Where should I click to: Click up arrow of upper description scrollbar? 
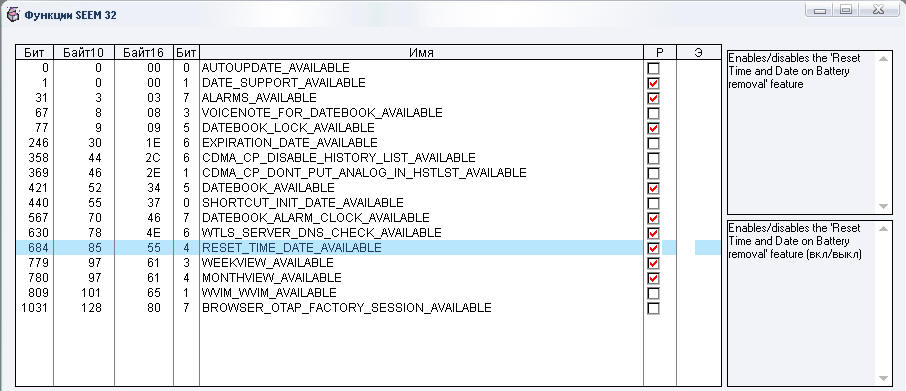click(x=883, y=58)
